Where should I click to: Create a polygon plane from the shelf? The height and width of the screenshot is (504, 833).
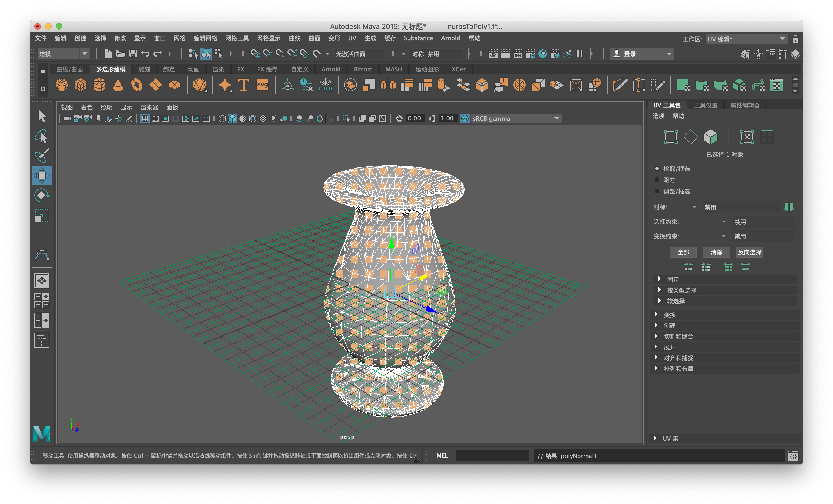coord(155,85)
